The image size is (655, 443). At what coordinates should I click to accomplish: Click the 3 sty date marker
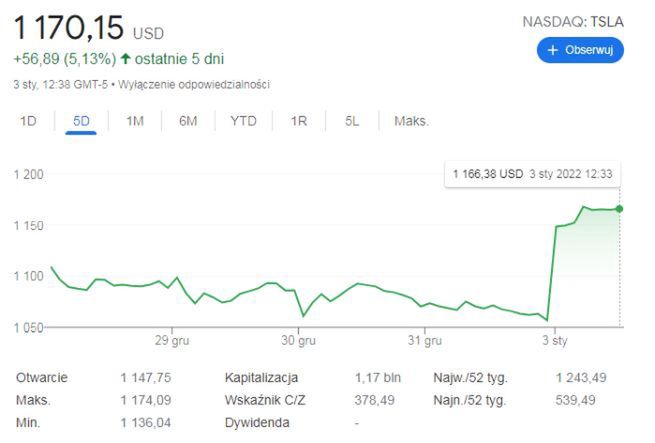(553, 341)
